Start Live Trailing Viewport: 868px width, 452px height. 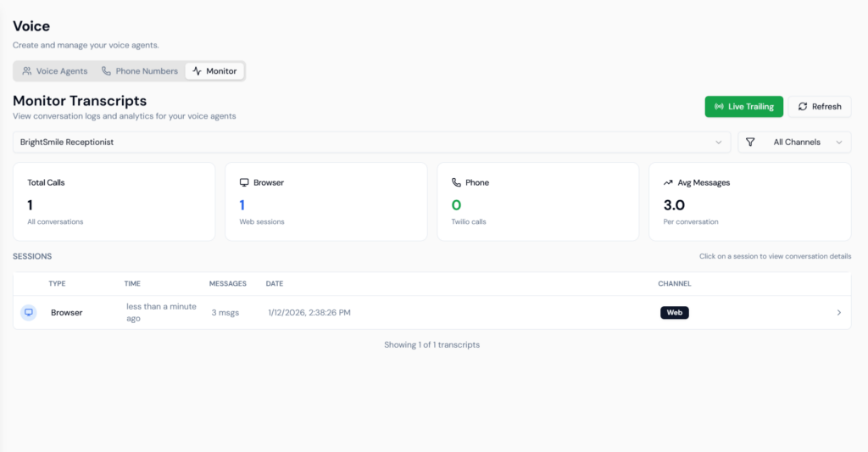[743, 107]
